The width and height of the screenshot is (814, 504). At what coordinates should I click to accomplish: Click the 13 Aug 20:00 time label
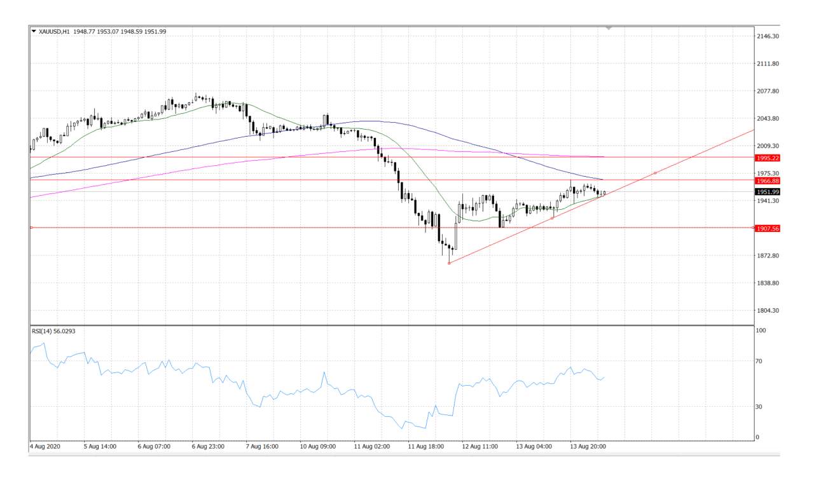coord(588,446)
